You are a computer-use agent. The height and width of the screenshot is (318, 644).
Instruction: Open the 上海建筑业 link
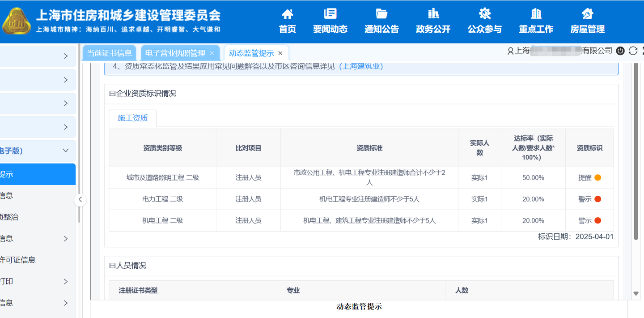tap(360, 66)
